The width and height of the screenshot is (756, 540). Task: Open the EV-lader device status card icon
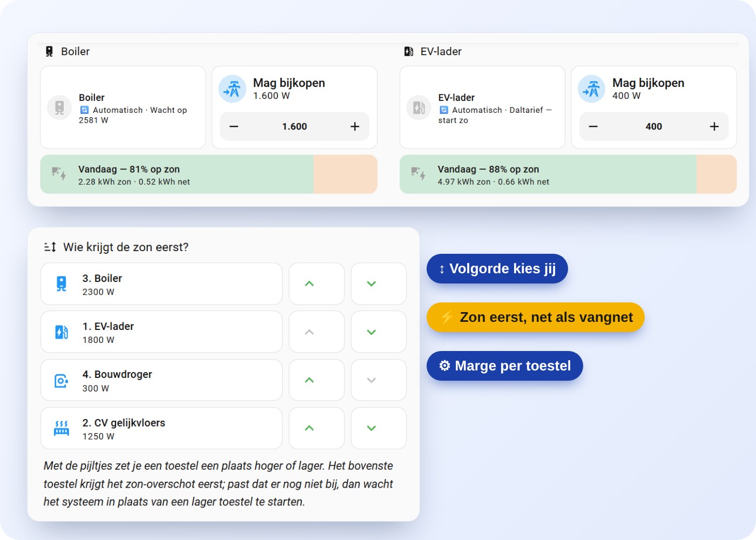point(419,107)
